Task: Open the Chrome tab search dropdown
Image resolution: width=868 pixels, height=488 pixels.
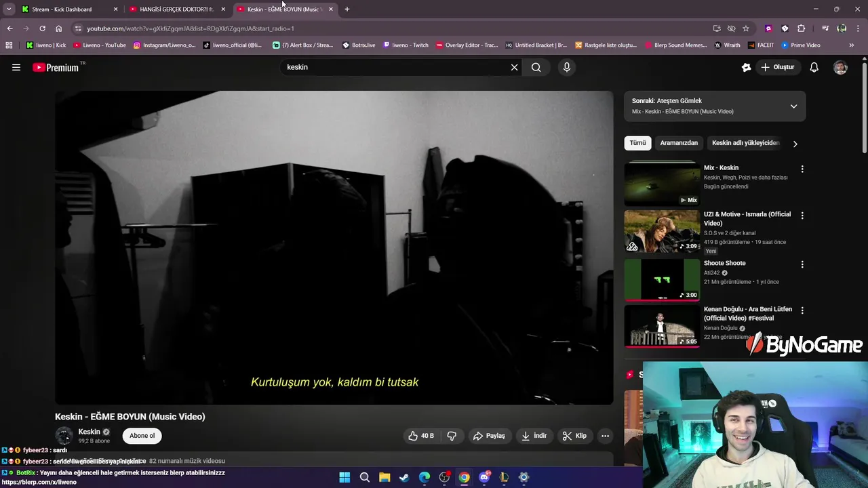Action: (x=9, y=9)
